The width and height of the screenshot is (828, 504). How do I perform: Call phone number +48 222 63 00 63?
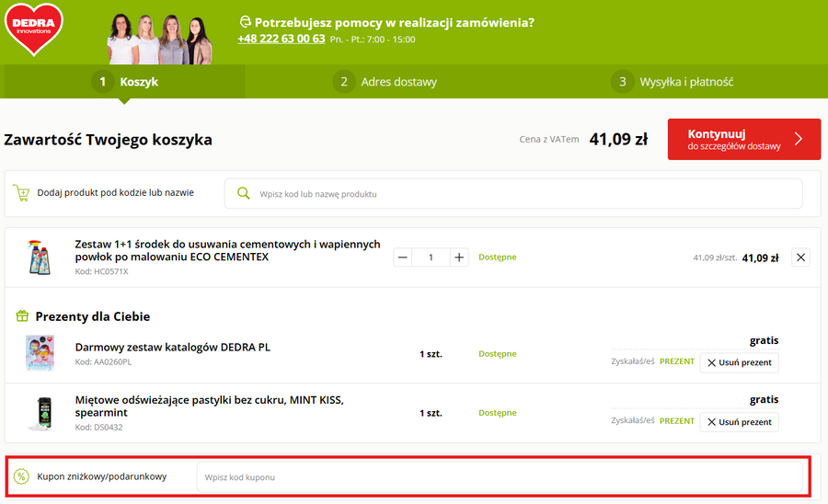281,39
